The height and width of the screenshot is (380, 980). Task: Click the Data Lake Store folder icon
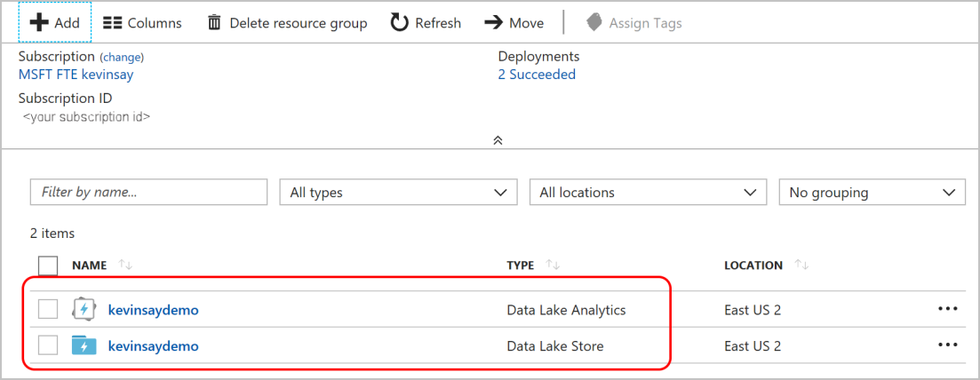84,345
